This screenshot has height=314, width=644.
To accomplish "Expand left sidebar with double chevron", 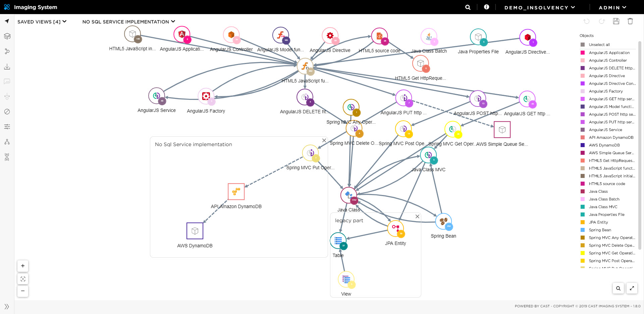I will (7, 307).
